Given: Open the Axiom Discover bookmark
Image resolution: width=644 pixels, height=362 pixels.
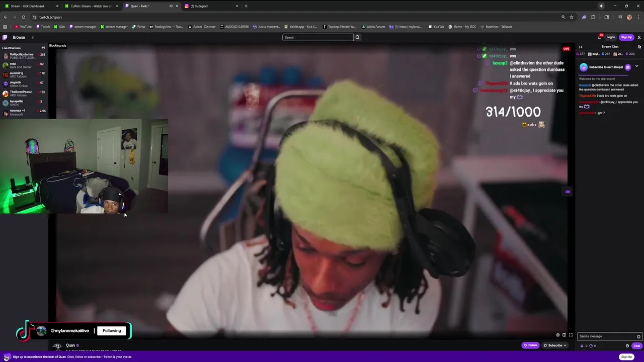Looking at the screenshot, I should coord(202,27).
